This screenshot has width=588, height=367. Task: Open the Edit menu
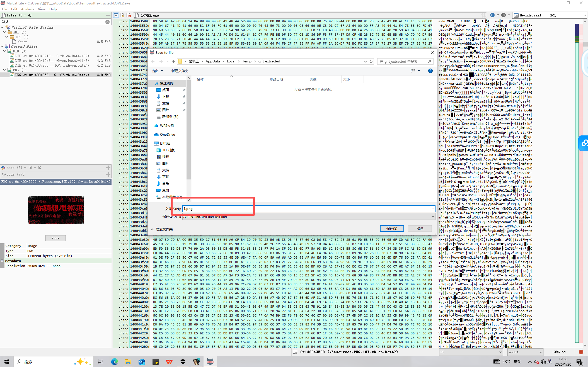click(14, 9)
